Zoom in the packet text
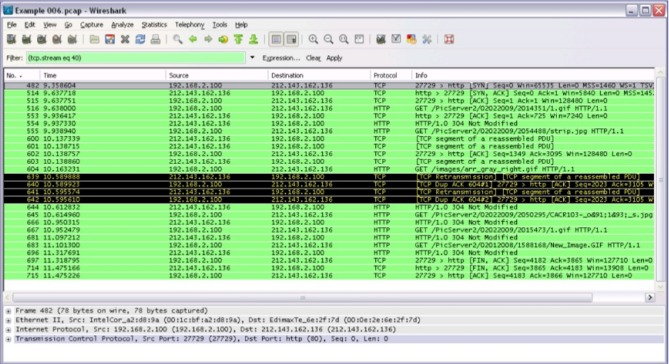This screenshot has height=364, width=669. click(x=313, y=39)
